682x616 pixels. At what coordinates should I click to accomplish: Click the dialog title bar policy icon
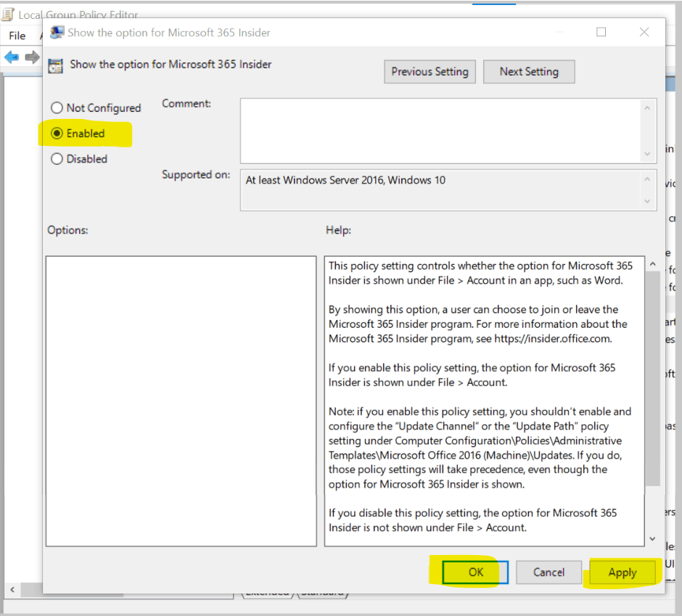57,33
